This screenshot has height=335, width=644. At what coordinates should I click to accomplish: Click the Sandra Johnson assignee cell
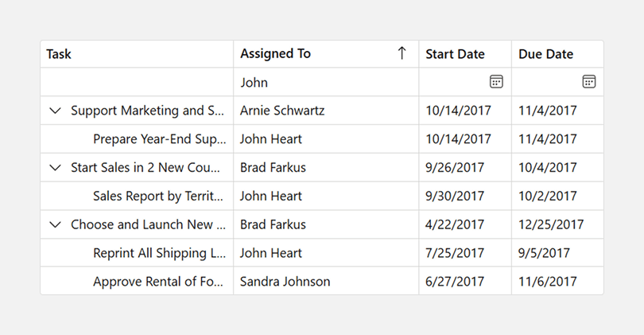pyautogui.click(x=285, y=282)
